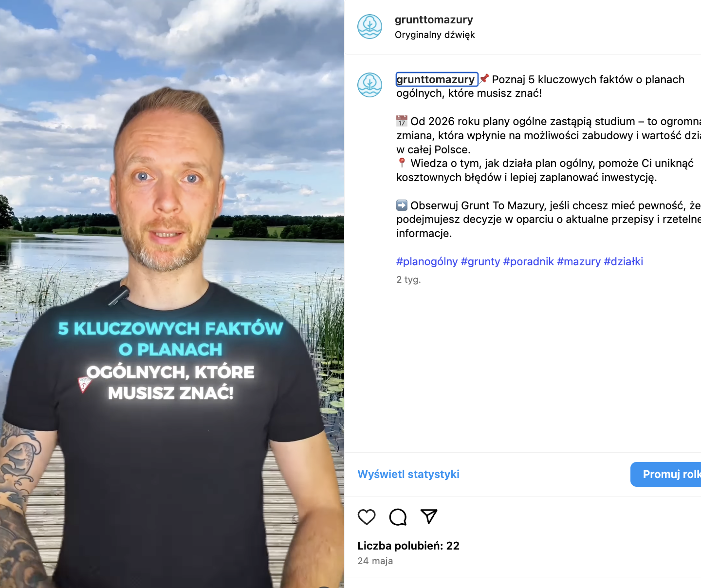Open grunttomazury profile from header username
The height and width of the screenshot is (588, 701).
point(434,19)
